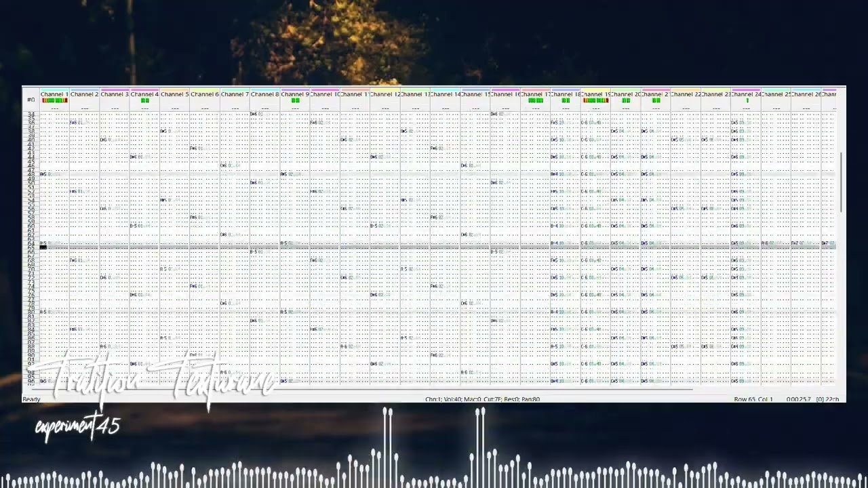Click the Channel 13 column header
The width and height of the screenshot is (868, 488).
click(415, 94)
